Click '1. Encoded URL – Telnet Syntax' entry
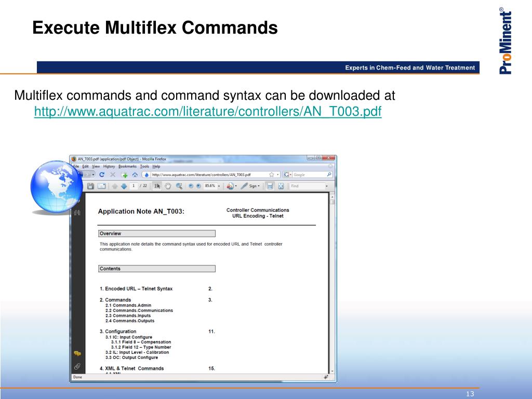 point(136,289)
